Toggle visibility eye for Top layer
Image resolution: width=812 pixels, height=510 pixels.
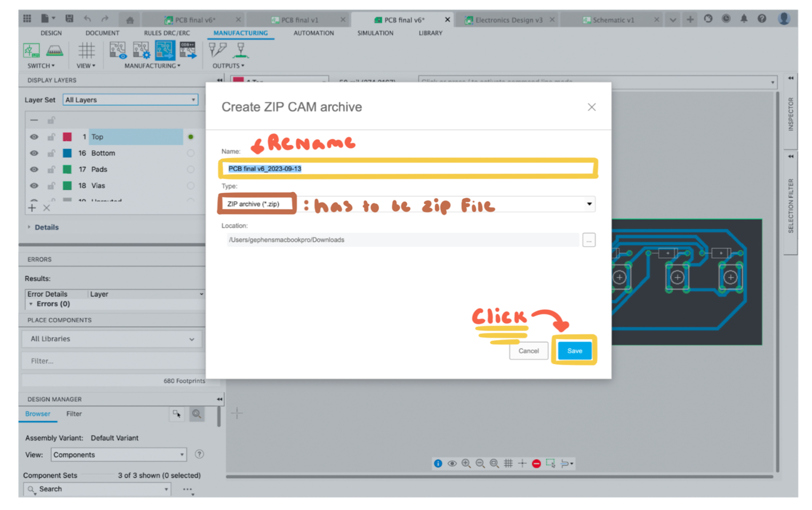[34, 137]
